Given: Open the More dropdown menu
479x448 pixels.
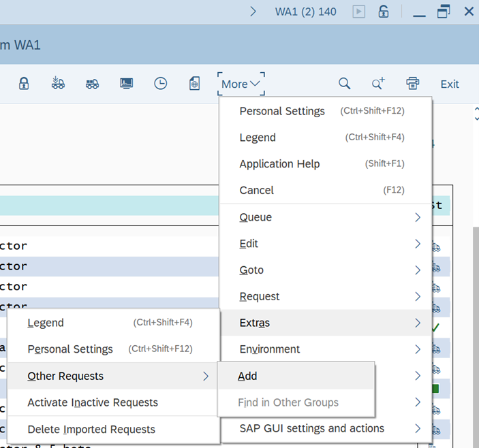Looking at the screenshot, I should pyautogui.click(x=241, y=84).
